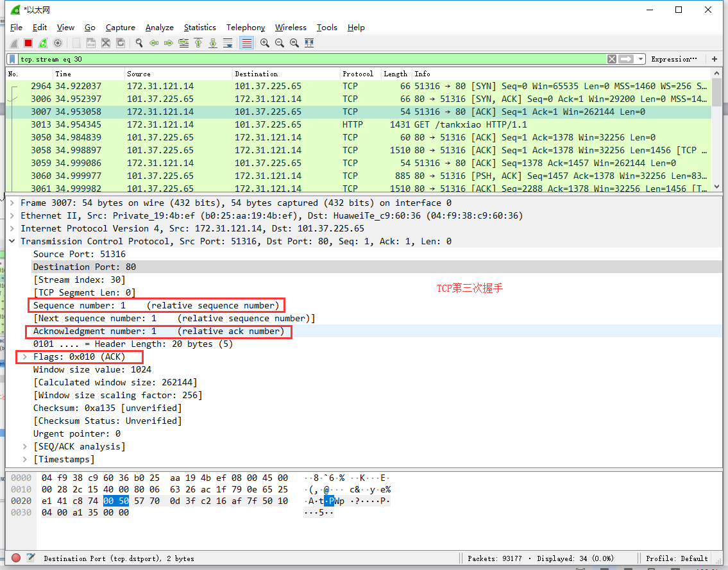Toggle packet list colorization
Viewport: 728px width, 570px height.
246,43
